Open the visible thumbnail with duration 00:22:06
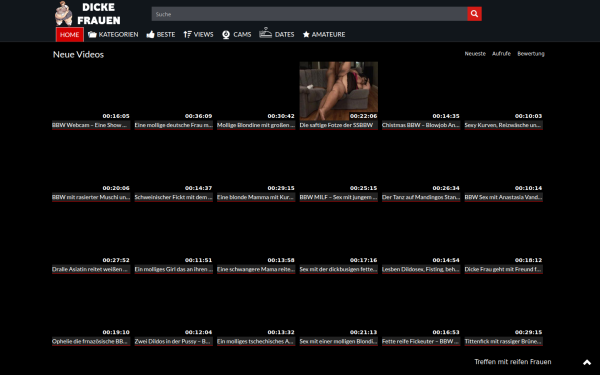600x375 pixels. [x=339, y=91]
